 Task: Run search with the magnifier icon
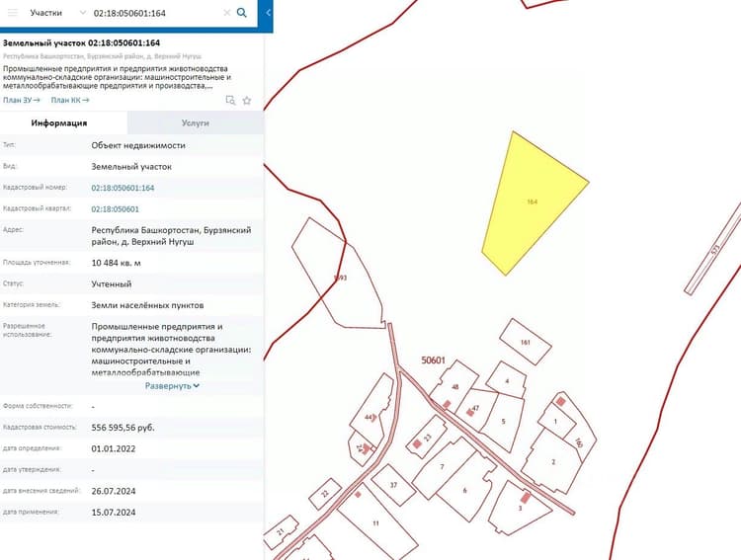[x=241, y=13]
